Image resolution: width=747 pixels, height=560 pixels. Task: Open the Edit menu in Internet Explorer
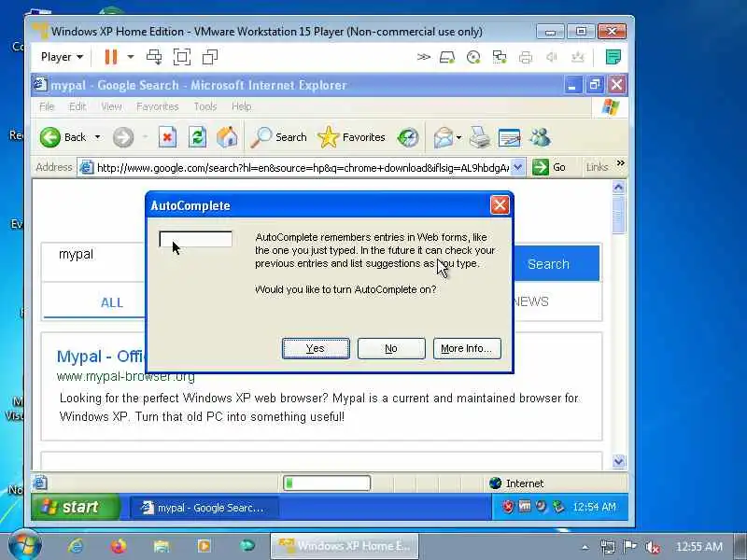click(78, 106)
